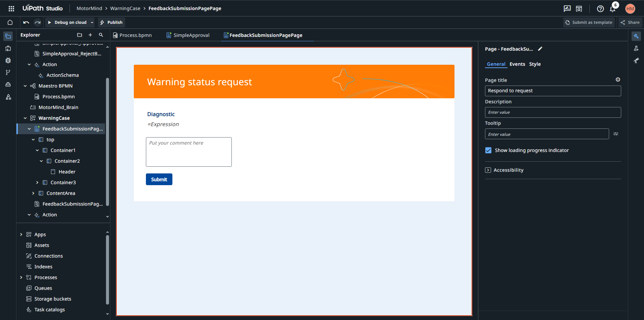Open Task catalogs resource
Image resolution: width=644 pixels, height=320 pixels.
pos(50,310)
